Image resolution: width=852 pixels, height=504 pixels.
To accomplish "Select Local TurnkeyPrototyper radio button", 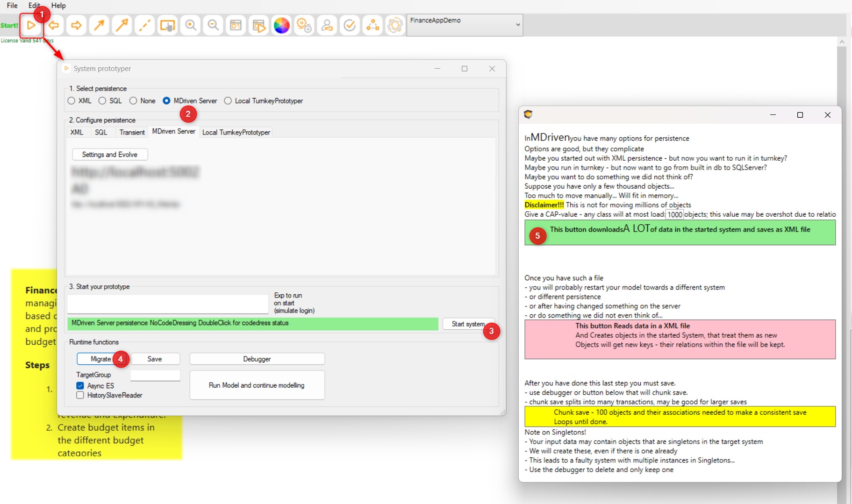I will [228, 101].
